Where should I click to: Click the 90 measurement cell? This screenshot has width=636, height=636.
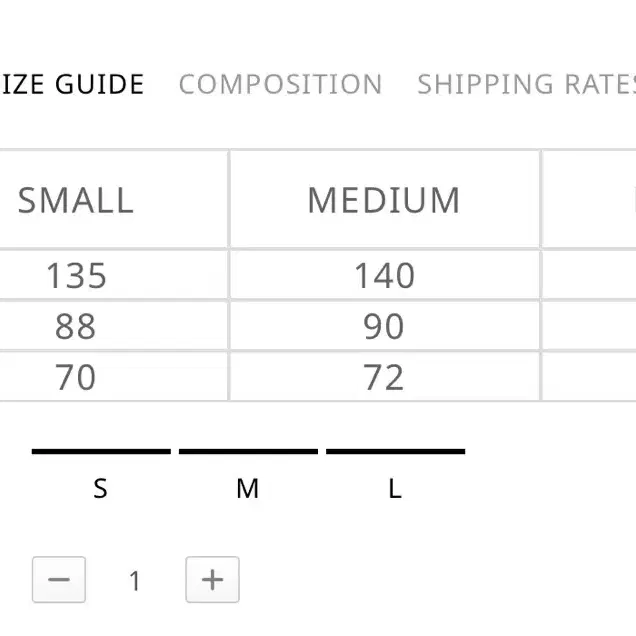click(x=384, y=326)
